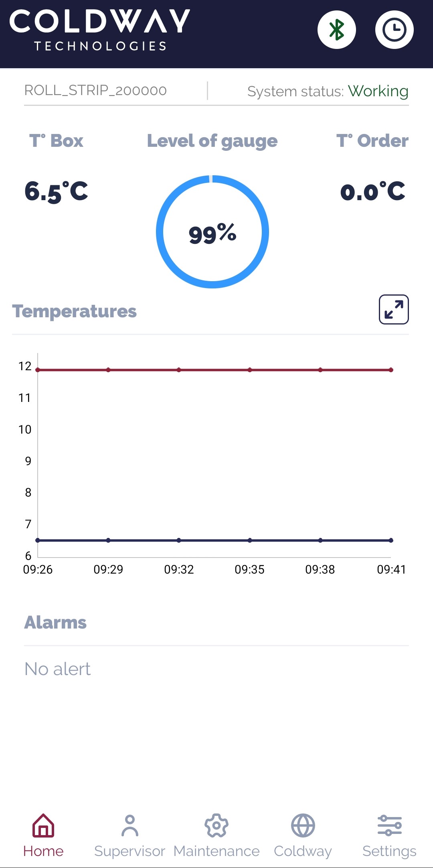
Task: Go to the Home tab
Action: [x=43, y=835]
